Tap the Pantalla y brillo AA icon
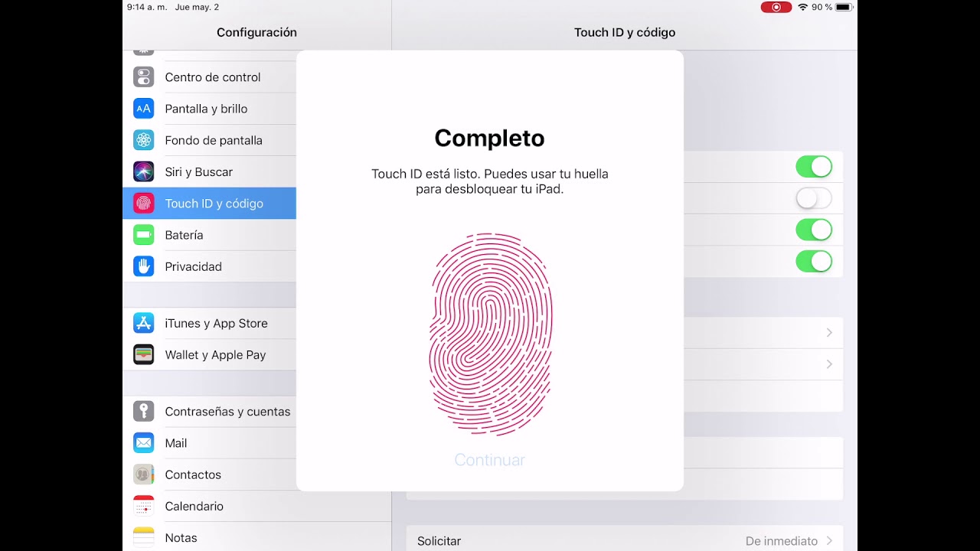980x551 pixels. pos(143,109)
